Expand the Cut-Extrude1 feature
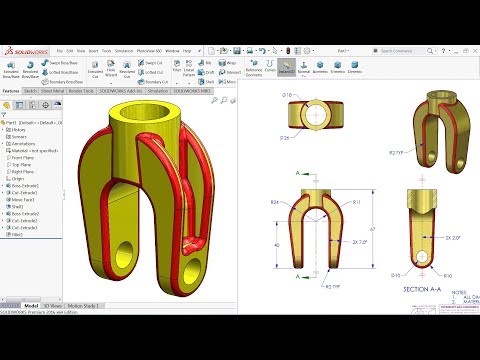Image resolution: width=480 pixels, height=360 pixels. click(3, 193)
